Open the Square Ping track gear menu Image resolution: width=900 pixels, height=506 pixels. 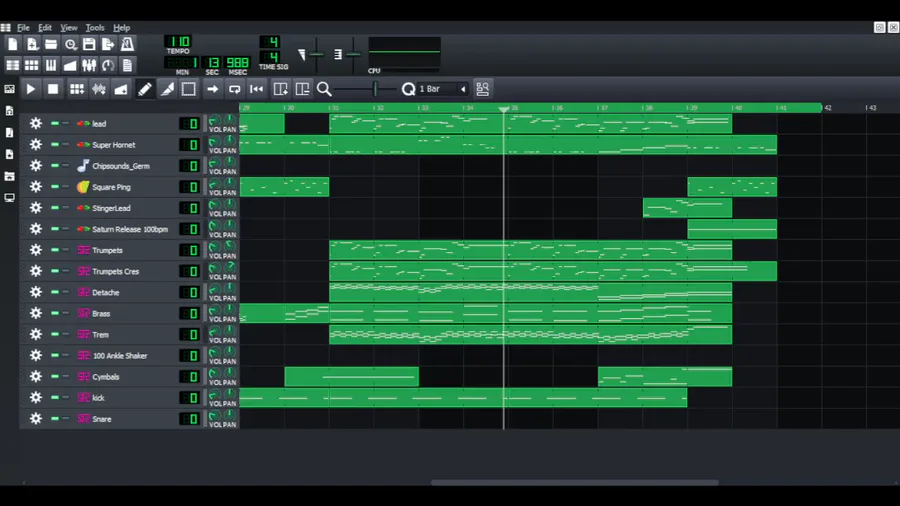(x=36, y=186)
